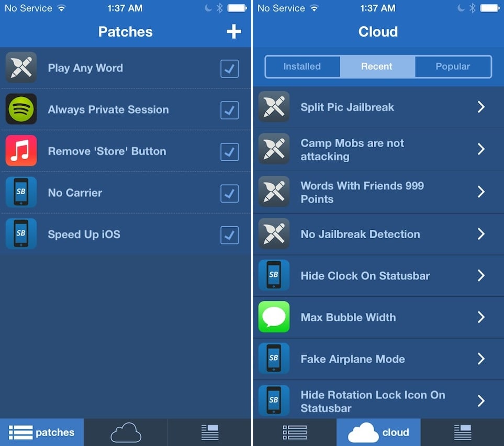Tap the Cloud title in navigation bar
Screen dimensions: 504x446
(378, 31)
